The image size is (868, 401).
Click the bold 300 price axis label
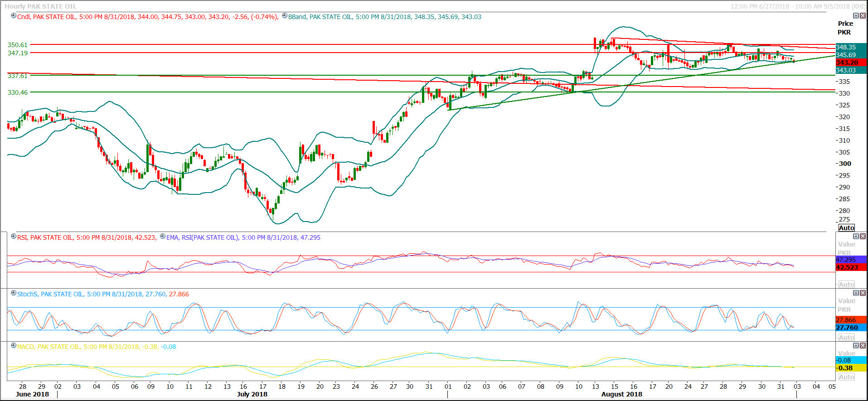point(845,164)
